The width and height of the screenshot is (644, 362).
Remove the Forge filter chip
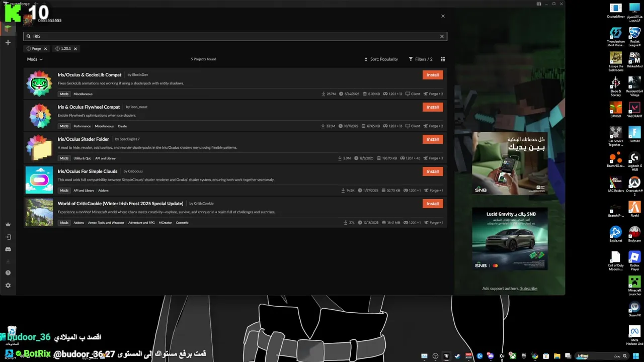(x=45, y=49)
